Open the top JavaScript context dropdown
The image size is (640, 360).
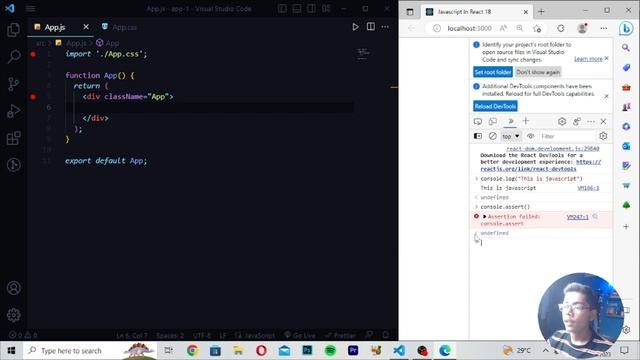tap(511, 136)
